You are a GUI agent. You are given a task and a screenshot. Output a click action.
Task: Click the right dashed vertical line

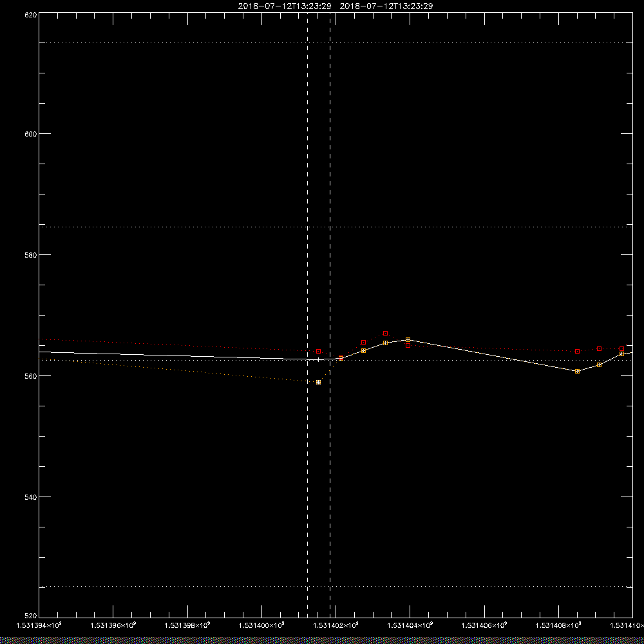(330, 314)
